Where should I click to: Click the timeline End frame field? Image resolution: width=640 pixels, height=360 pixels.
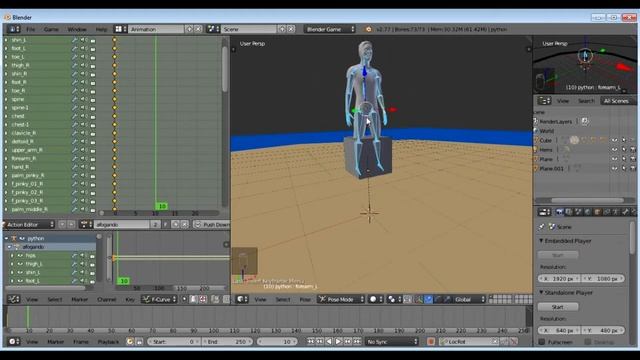pos(227,342)
